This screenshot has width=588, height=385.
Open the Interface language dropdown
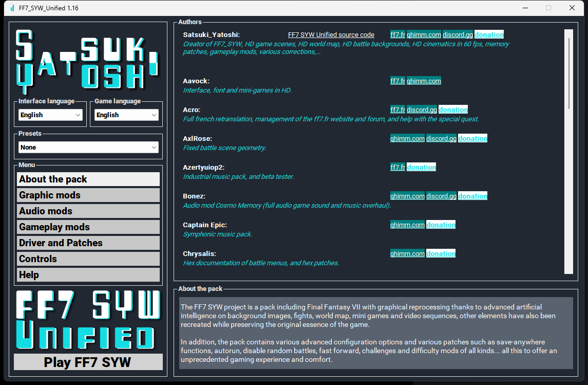click(x=50, y=115)
